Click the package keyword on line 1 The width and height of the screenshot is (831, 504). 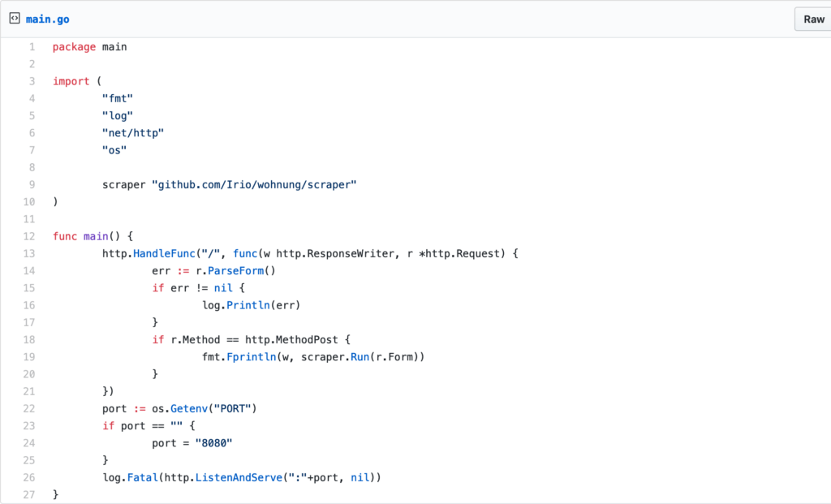74,46
